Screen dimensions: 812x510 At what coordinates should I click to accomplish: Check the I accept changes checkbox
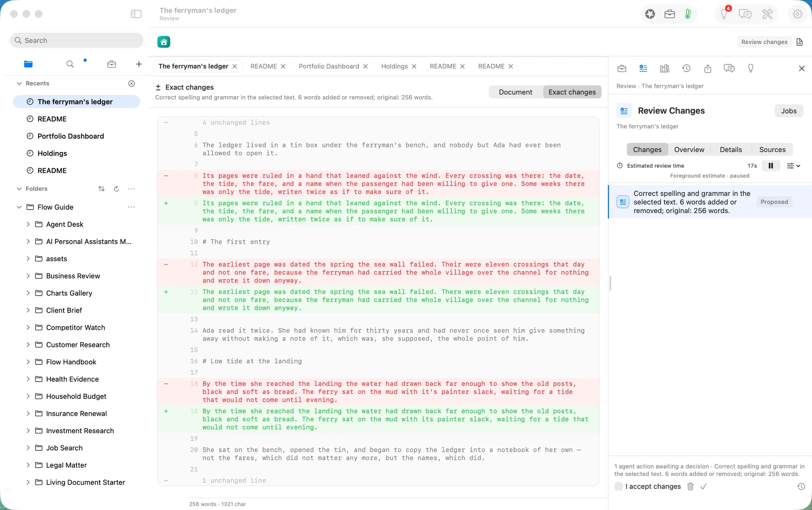point(618,487)
